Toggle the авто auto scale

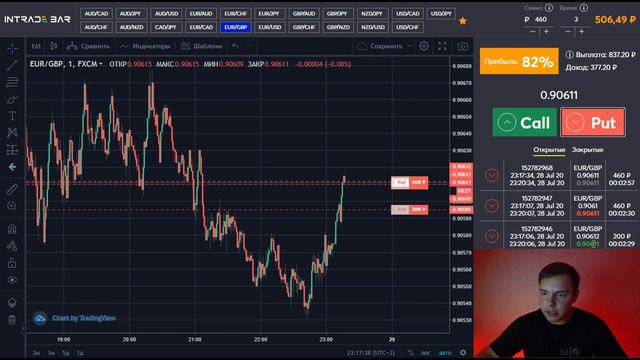[445, 353]
